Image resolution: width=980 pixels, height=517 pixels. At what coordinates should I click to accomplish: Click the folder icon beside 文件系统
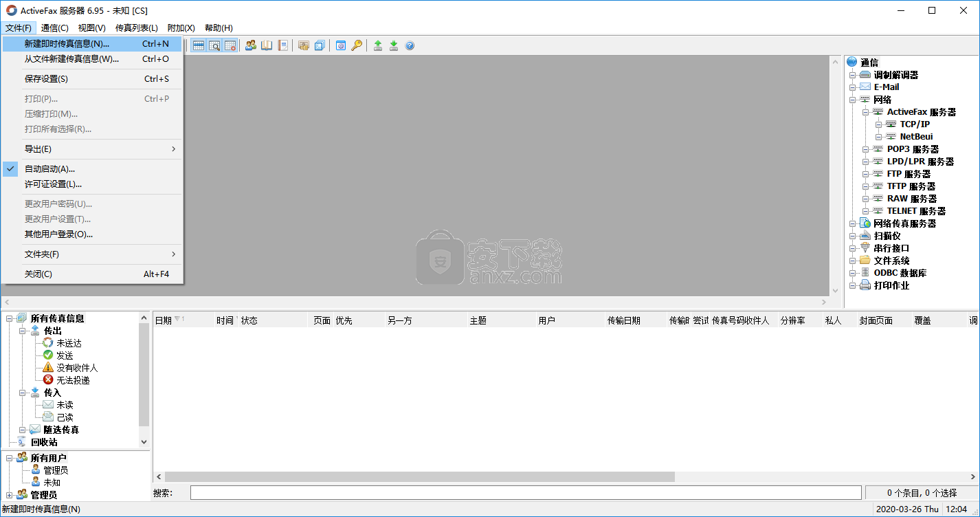click(x=865, y=261)
